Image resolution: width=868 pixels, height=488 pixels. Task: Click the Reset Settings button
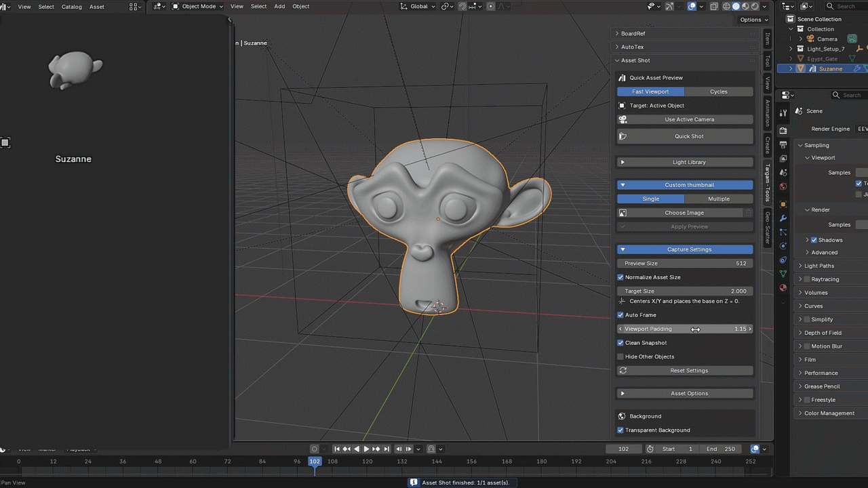click(685, 371)
